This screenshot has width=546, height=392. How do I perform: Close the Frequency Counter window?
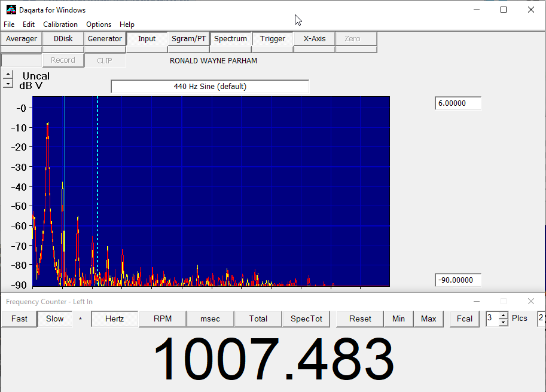pos(530,302)
